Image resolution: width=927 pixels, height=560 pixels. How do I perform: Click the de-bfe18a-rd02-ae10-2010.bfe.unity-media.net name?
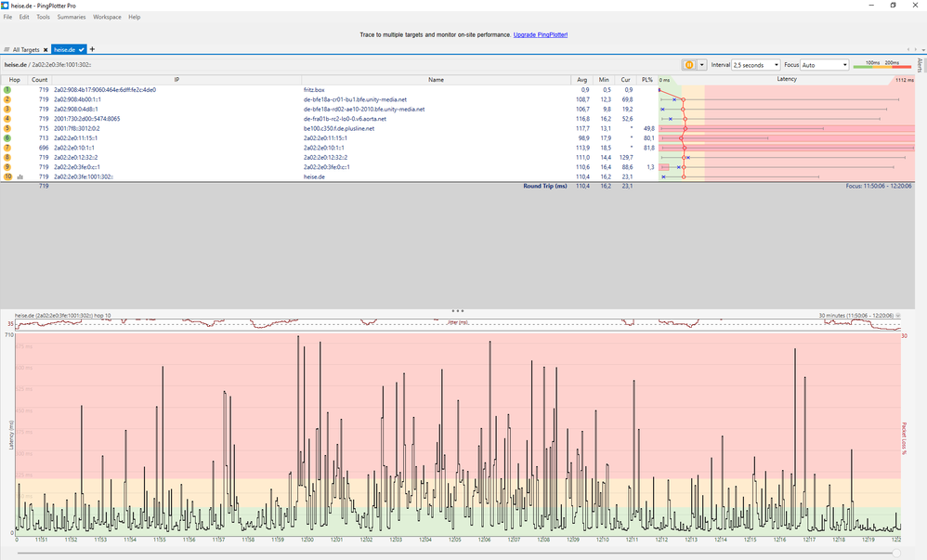pos(364,109)
